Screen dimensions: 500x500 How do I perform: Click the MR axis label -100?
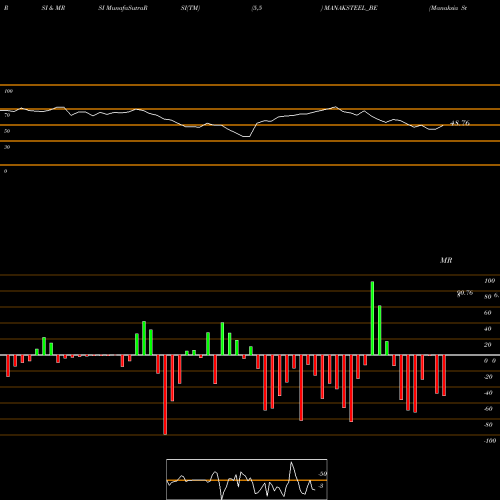tap(490, 441)
